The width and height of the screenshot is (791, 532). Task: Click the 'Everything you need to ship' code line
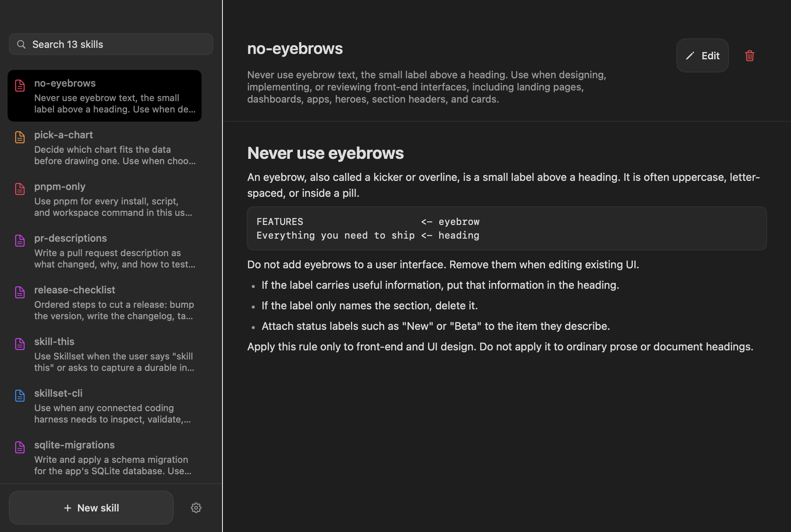[x=368, y=235]
